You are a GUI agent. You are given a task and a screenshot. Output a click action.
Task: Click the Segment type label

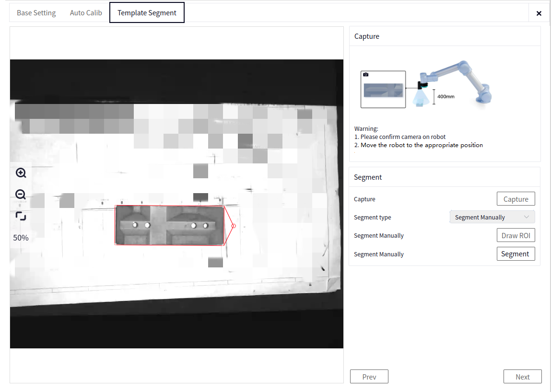point(373,217)
